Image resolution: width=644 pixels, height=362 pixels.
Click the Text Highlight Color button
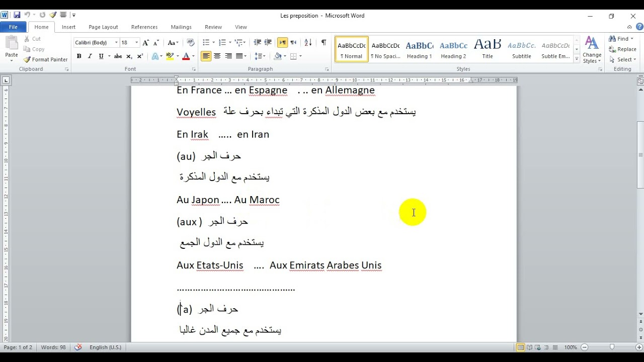coord(170,56)
